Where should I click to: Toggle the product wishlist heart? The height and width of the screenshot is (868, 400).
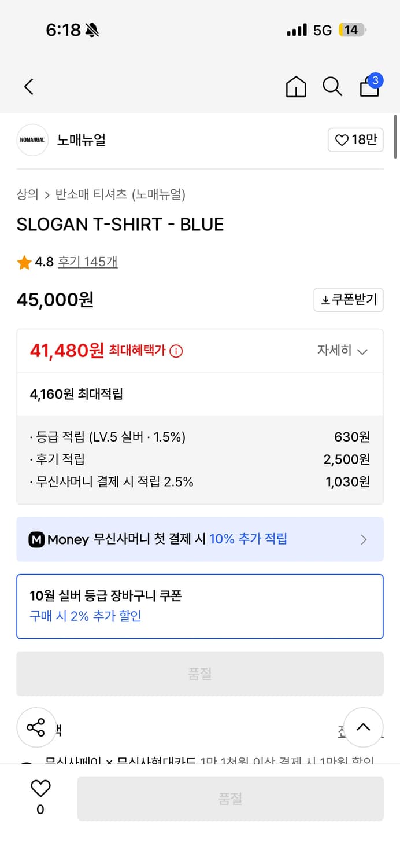pyautogui.click(x=40, y=788)
